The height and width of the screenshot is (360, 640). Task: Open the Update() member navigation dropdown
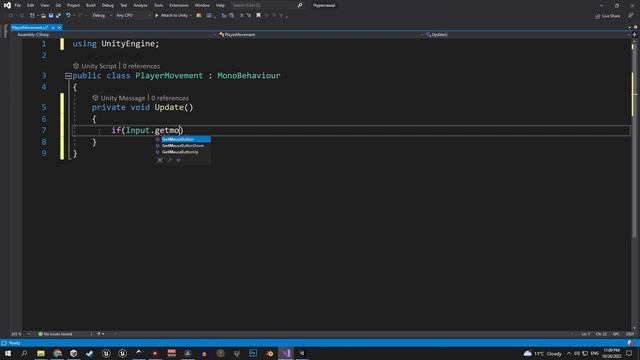click(x=527, y=35)
